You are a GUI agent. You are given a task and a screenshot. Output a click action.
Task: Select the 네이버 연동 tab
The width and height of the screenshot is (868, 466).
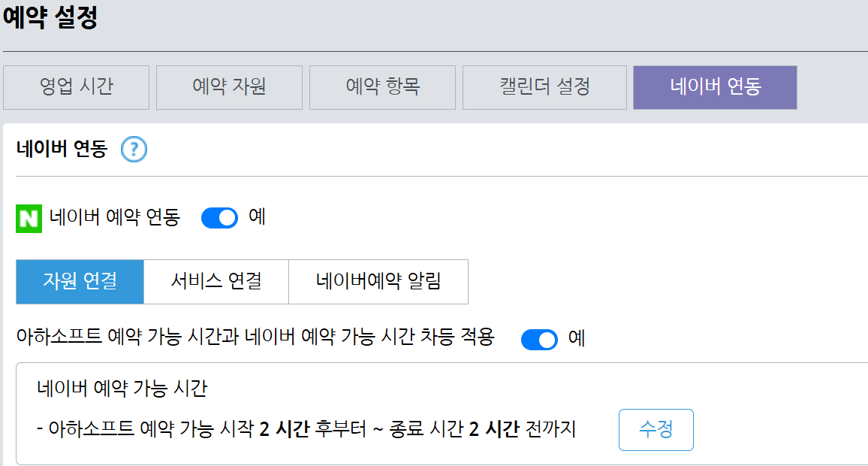click(714, 87)
